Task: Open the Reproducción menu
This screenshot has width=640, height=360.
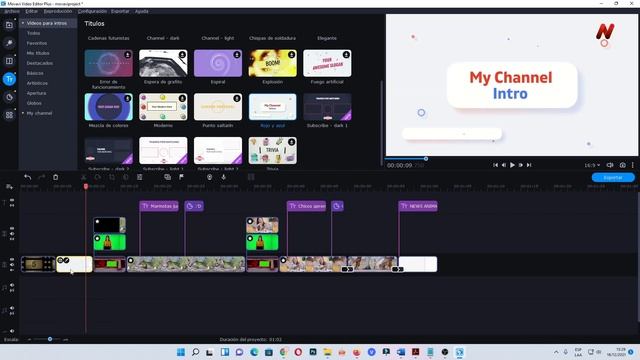Action: pos(58,11)
